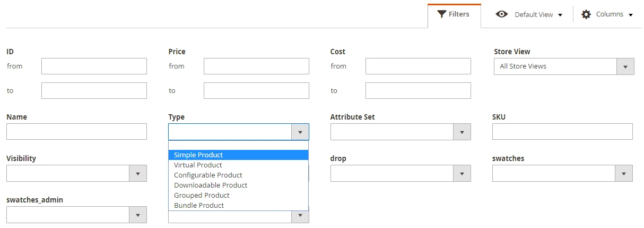The width and height of the screenshot is (644, 228).
Task: Select the blank option in Type list
Action: 239,145
